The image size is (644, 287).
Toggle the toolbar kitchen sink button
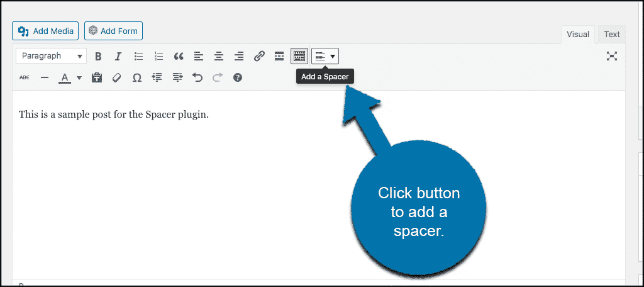[x=299, y=56]
